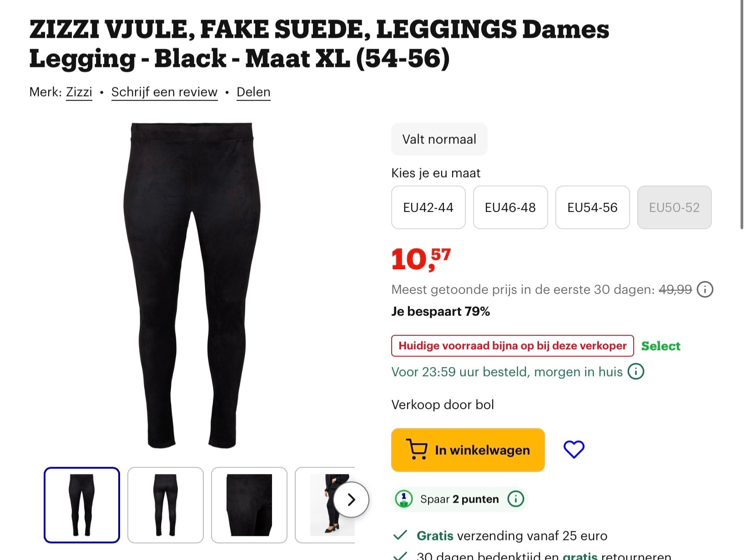Open the Zizzi brand page
This screenshot has height=560, width=746.
79,92
